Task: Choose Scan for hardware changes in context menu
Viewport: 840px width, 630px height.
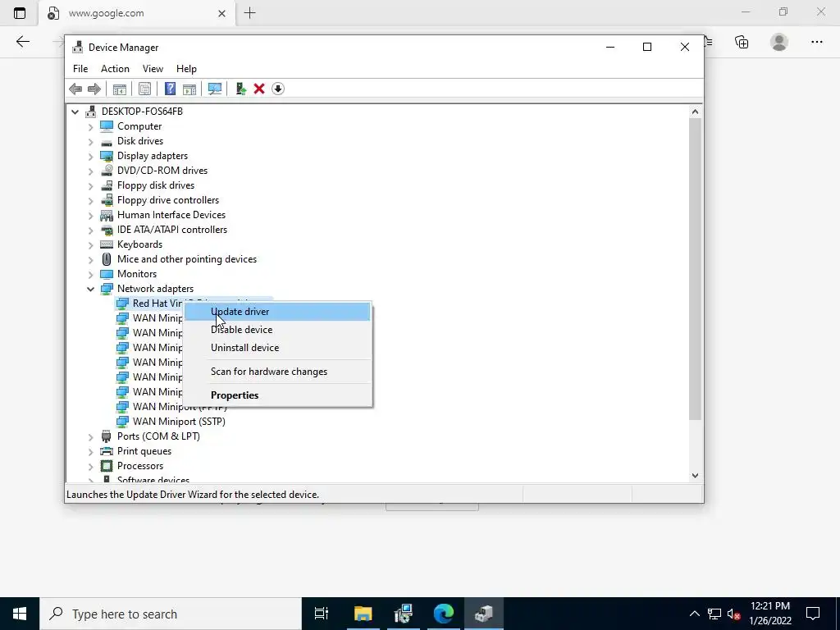Action: 277,372
